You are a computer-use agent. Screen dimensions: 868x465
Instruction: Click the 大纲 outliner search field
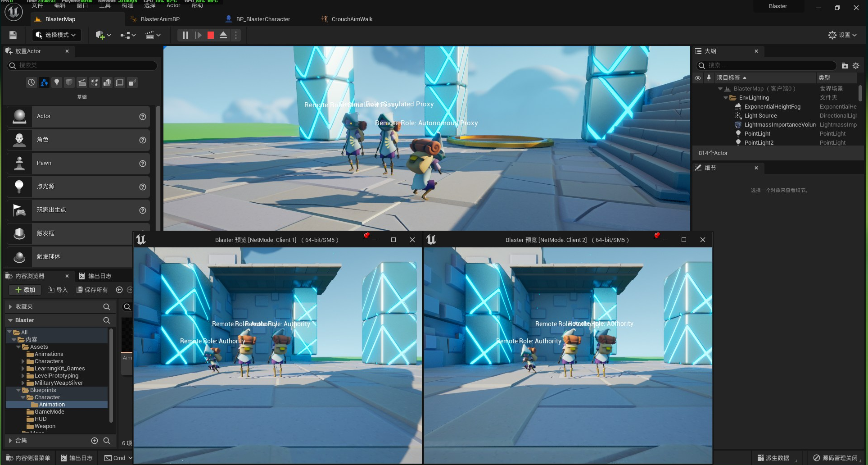(766, 66)
